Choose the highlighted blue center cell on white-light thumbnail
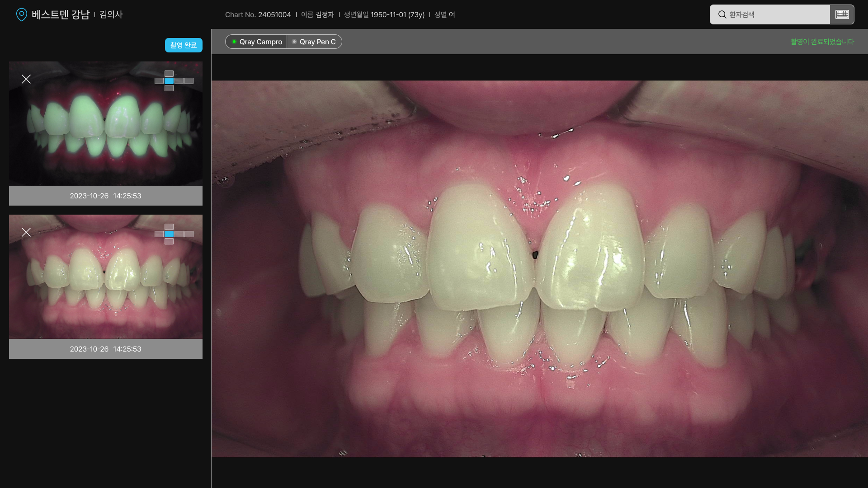 pyautogui.click(x=169, y=234)
